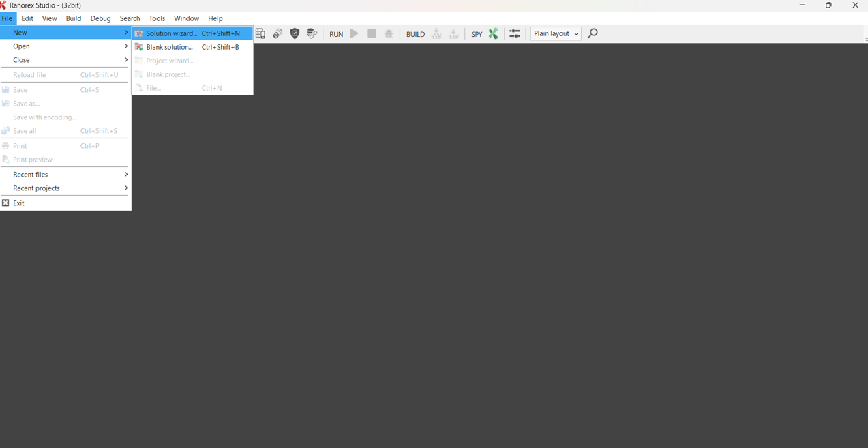Choose Solution wizard from New submenu

(x=192, y=33)
